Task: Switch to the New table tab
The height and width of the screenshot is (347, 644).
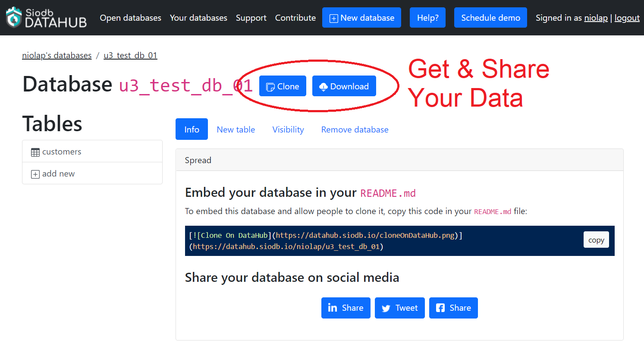Action: [236, 129]
